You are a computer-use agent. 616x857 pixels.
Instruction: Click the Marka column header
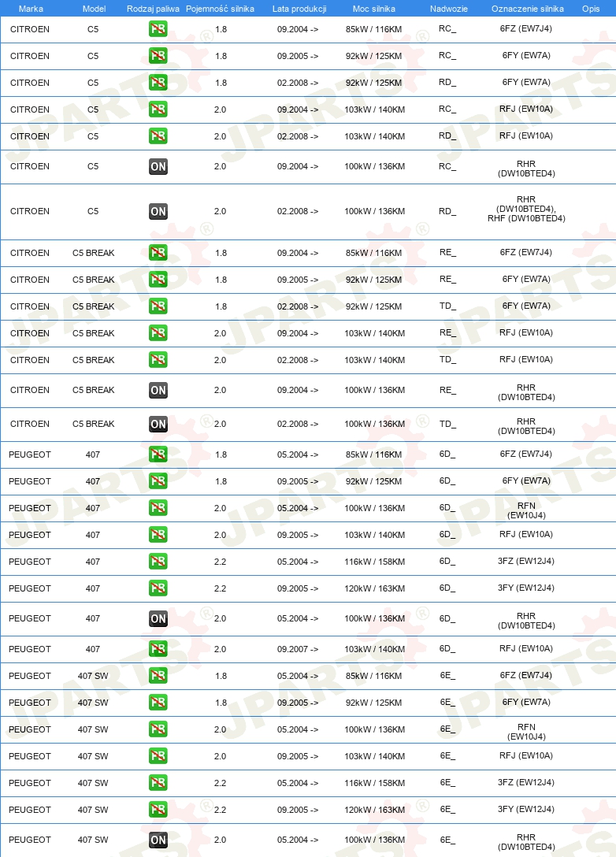point(31,9)
